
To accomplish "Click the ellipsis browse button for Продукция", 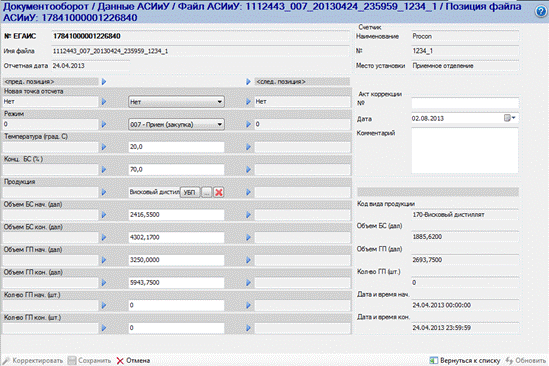I will (x=207, y=192).
